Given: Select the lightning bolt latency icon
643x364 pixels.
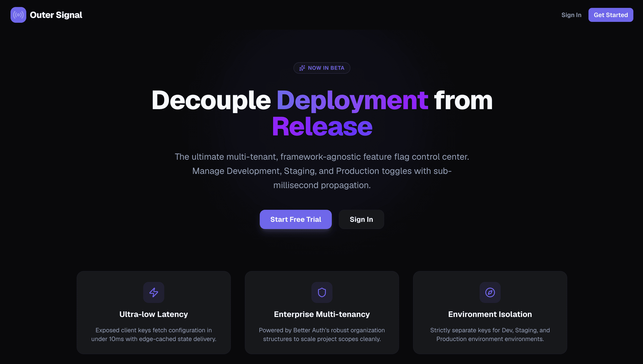Looking at the screenshot, I should click(154, 292).
